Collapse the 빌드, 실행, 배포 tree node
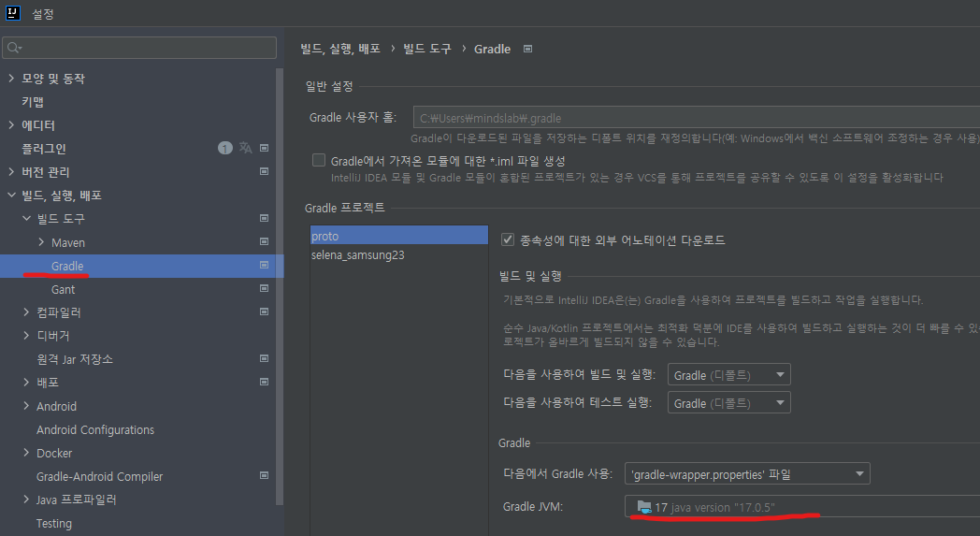The height and width of the screenshot is (536, 980). [x=11, y=196]
